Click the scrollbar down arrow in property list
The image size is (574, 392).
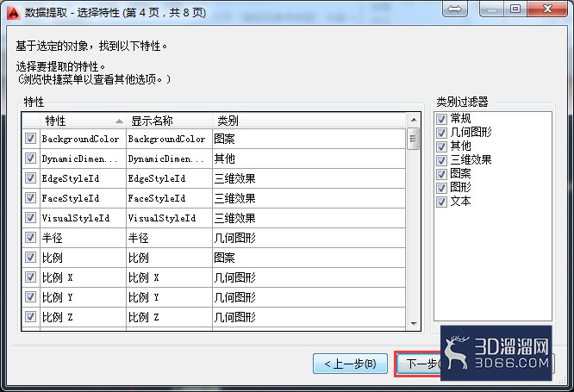(x=414, y=324)
